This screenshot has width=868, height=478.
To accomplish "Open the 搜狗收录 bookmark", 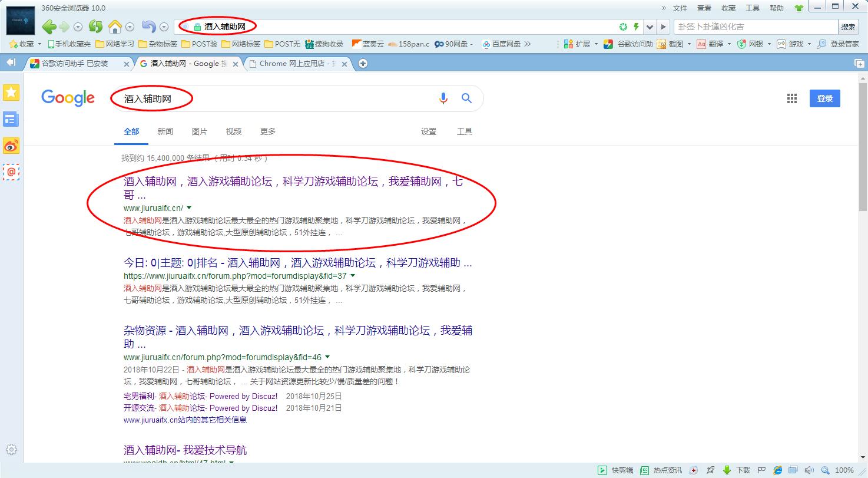I will coord(324,44).
